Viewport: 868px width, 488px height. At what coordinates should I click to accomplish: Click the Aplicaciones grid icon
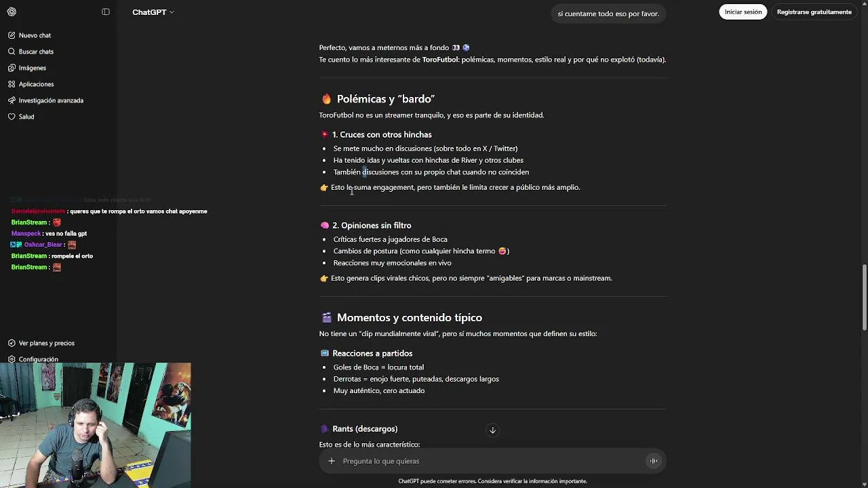pyautogui.click(x=12, y=84)
